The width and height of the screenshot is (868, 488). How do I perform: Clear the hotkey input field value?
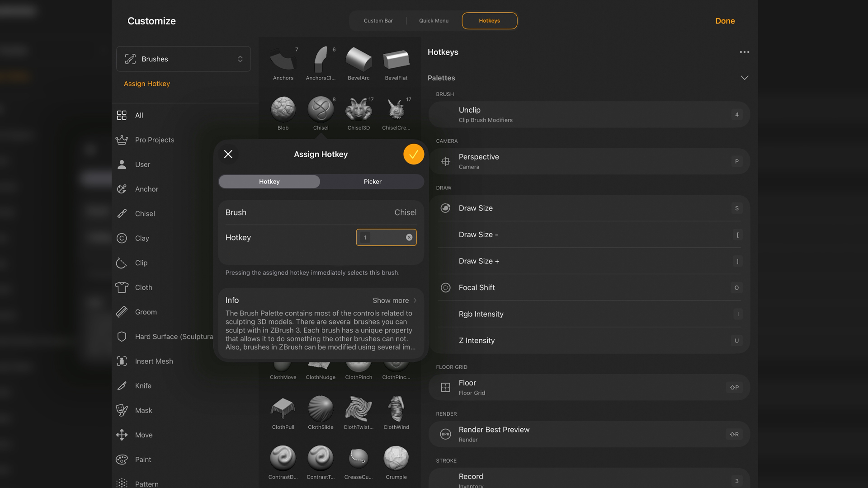(x=409, y=238)
